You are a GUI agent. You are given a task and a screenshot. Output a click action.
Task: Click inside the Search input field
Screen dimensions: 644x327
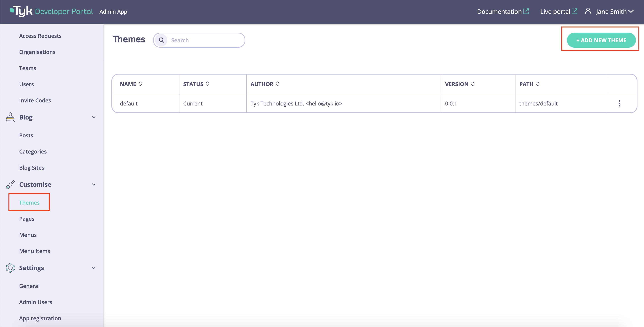[x=205, y=40]
